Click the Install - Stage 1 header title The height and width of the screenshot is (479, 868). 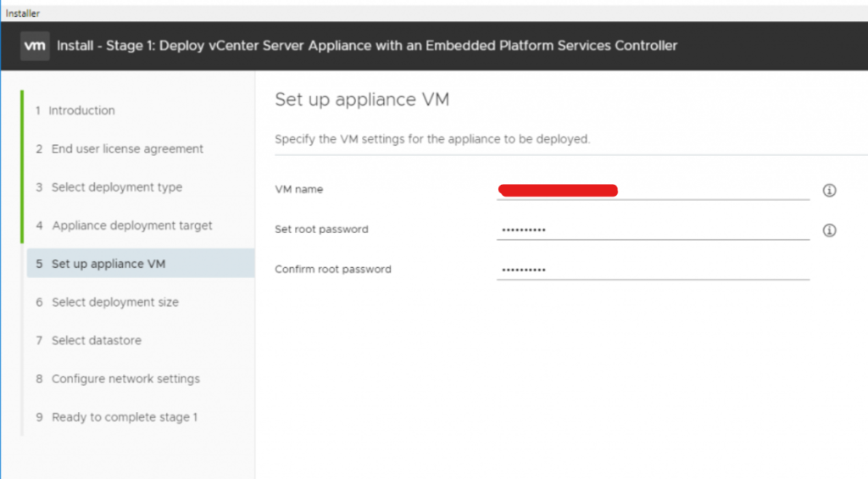pos(367,46)
